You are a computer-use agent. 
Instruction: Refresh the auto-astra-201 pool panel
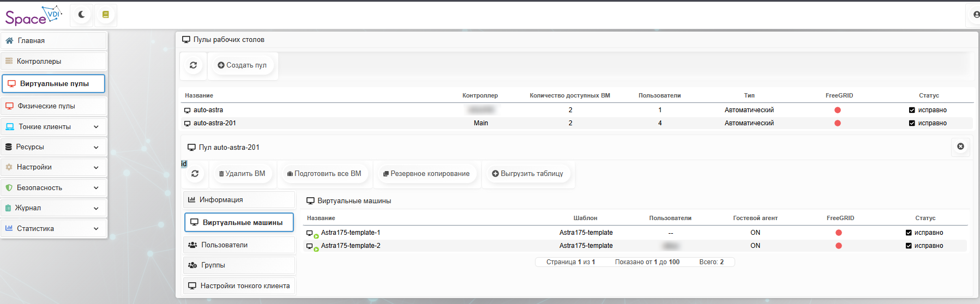pos(195,174)
